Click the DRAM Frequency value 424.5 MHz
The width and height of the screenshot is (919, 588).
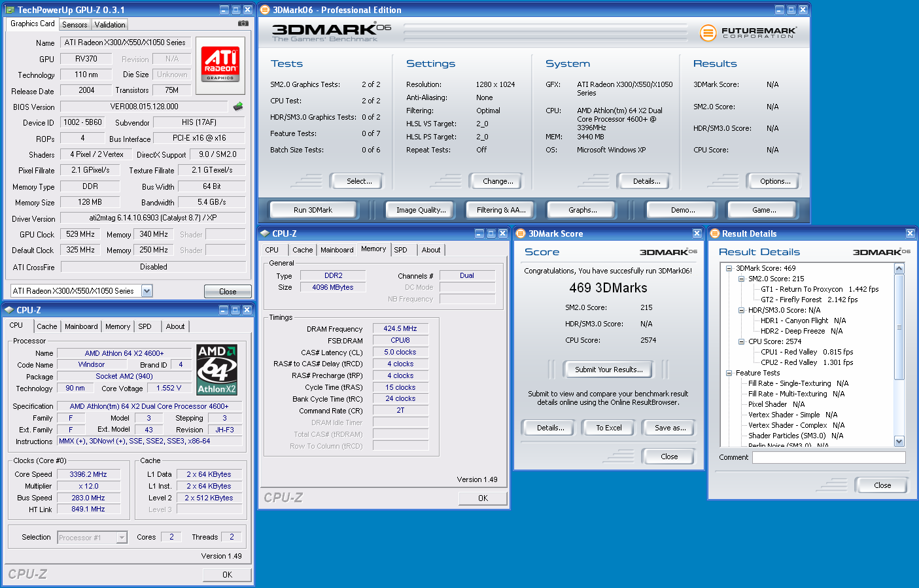point(400,329)
